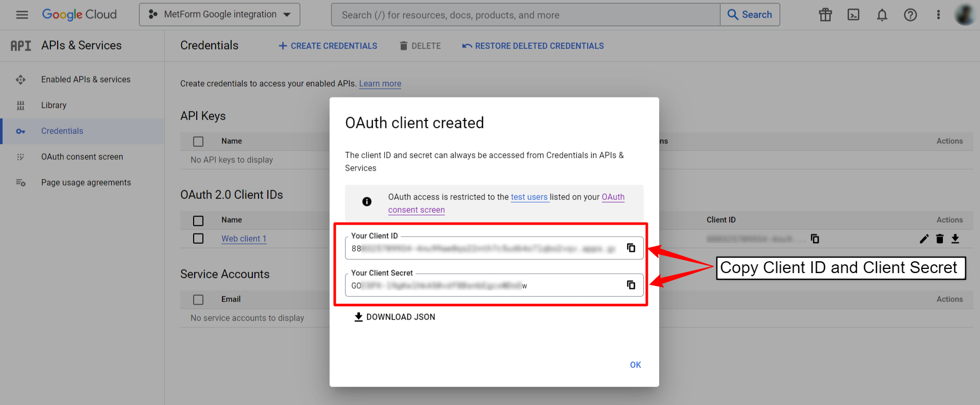Viewport: 980px width, 405px height.
Task: Click the Credentials key icon
Action: (x=21, y=131)
